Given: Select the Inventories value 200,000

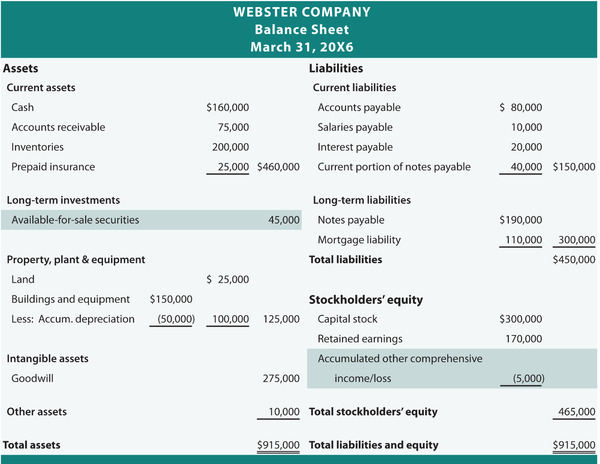Looking at the screenshot, I should (x=232, y=147).
